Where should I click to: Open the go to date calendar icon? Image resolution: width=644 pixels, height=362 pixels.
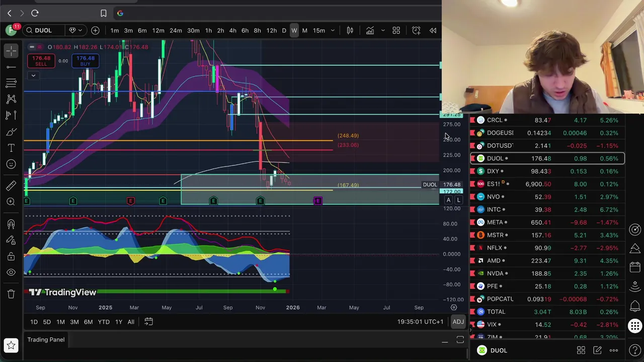(x=148, y=322)
